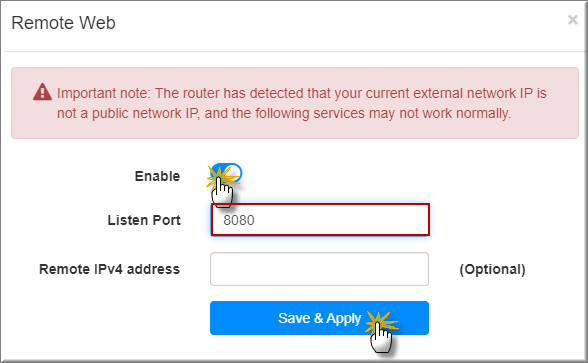The width and height of the screenshot is (588, 363).
Task: Click the warning triangle icon
Action: coord(42,92)
